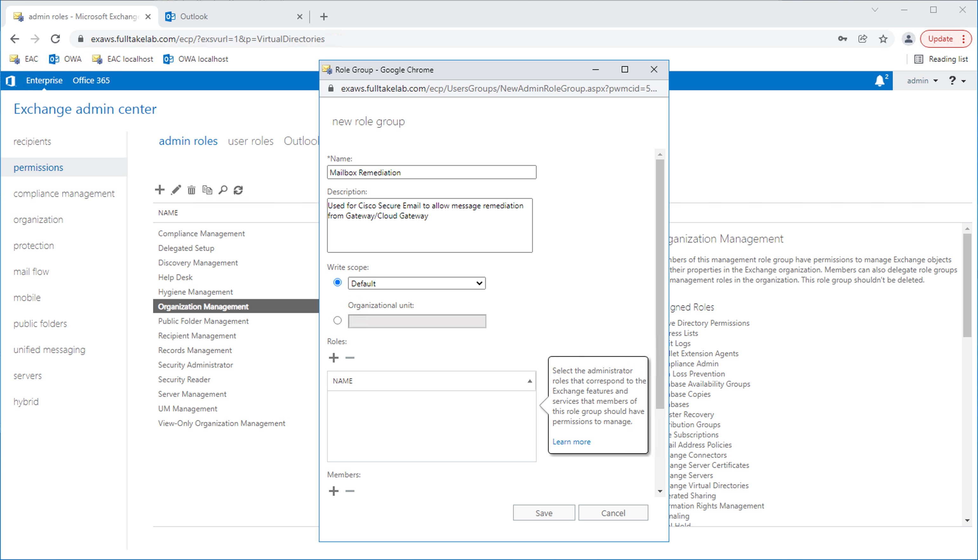Add a role to the new role group

333,358
